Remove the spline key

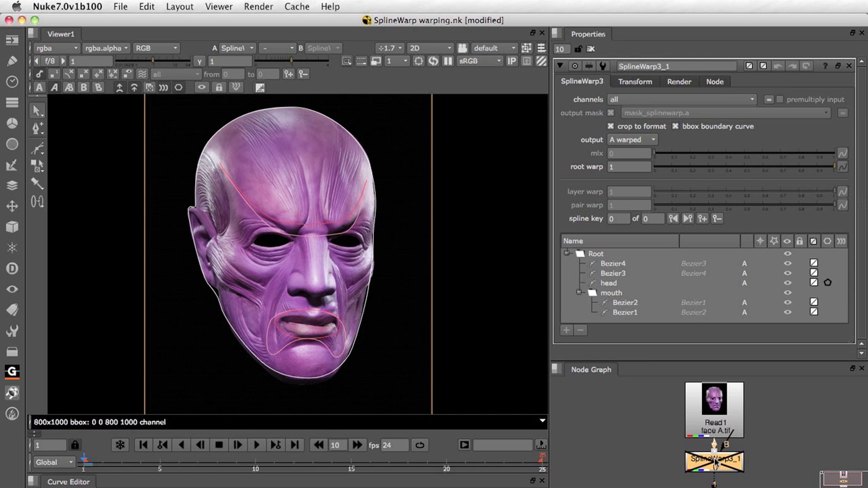click(x=717, y=218)
